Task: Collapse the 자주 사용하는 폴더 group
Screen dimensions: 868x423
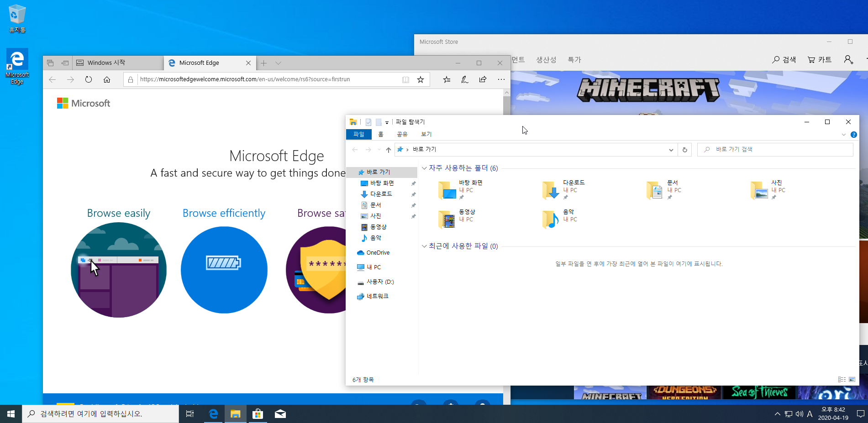Action: [424, 168]
